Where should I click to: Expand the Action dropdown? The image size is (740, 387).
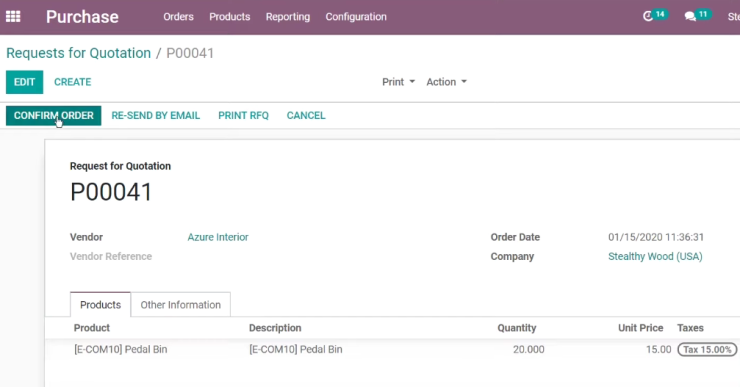(x=446, y=82)
